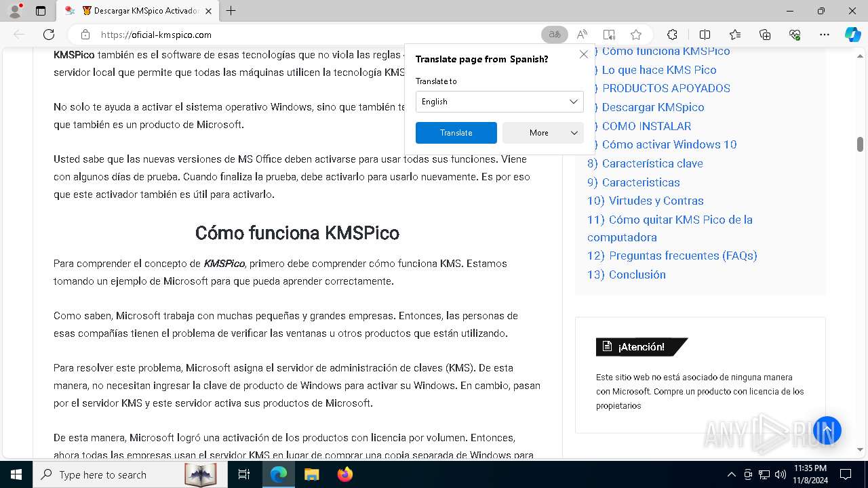The height and width of the screenshot is (488, 868).
Task: Close the Translate page popup
Action: (583, 54)
